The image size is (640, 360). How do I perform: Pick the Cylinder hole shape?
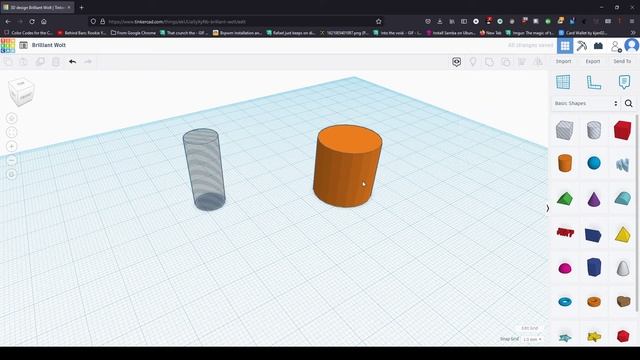click(x=594, y=130)
